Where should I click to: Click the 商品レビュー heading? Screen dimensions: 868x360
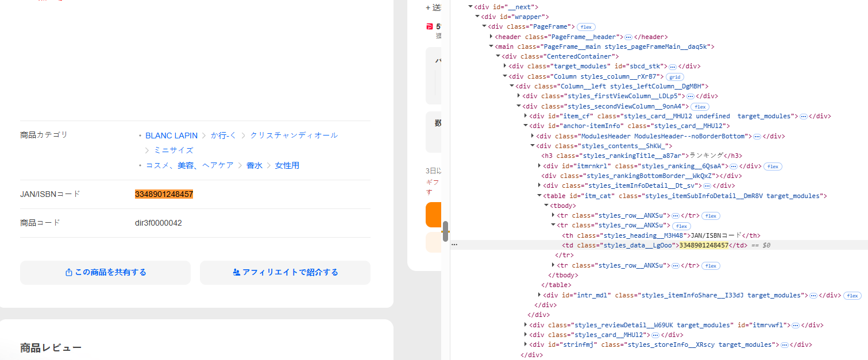(51, 347)
